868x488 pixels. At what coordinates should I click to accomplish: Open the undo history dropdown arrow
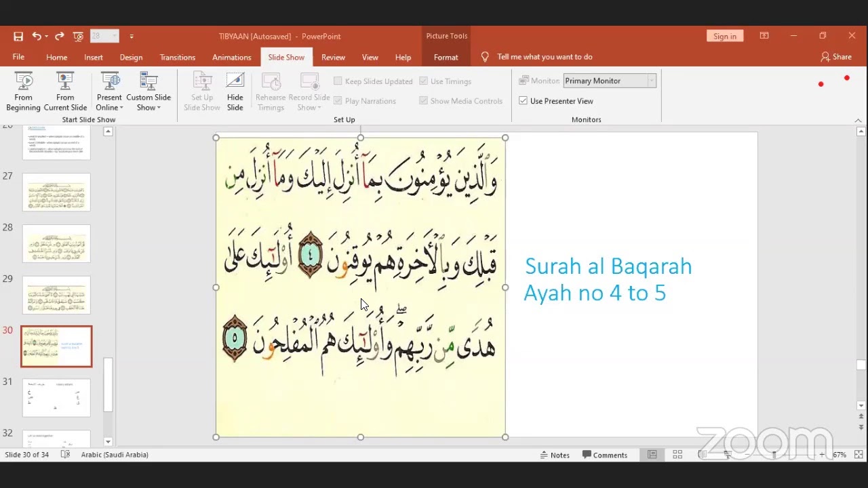(x=46, y=36)
